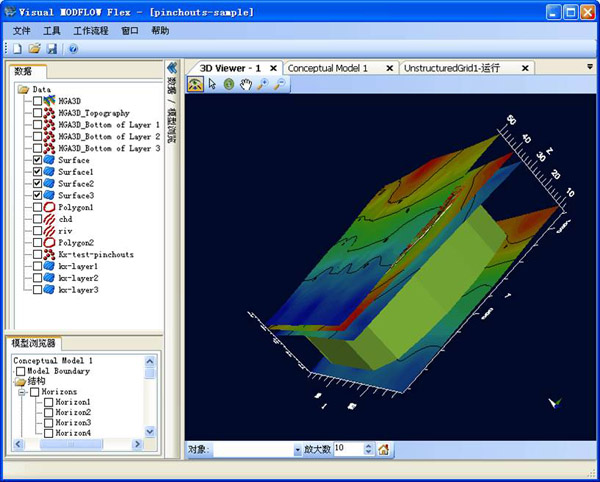Open the 工具 menu
Viewport: 600px width, 482px height.
point(52,31)
